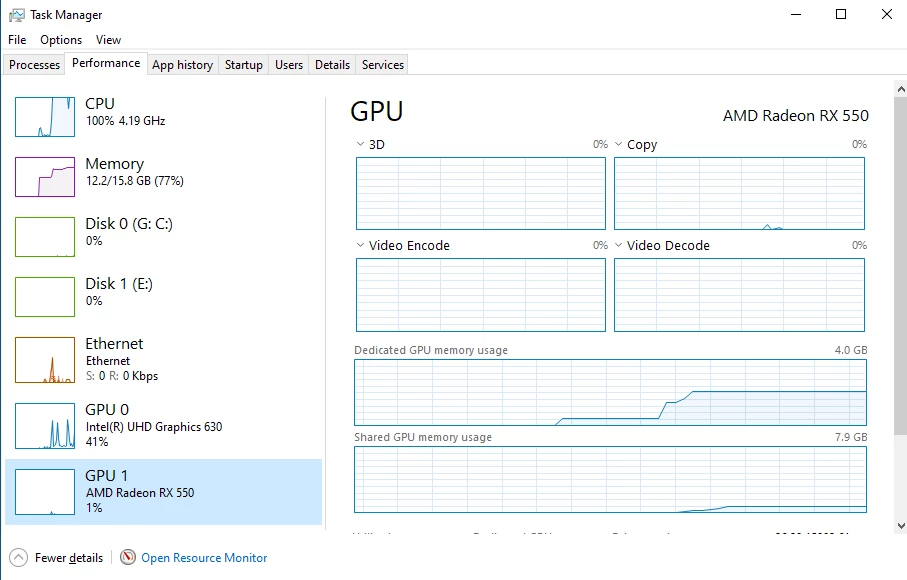Switch to the App history tab
907x580 pixels.
point(182,65)
